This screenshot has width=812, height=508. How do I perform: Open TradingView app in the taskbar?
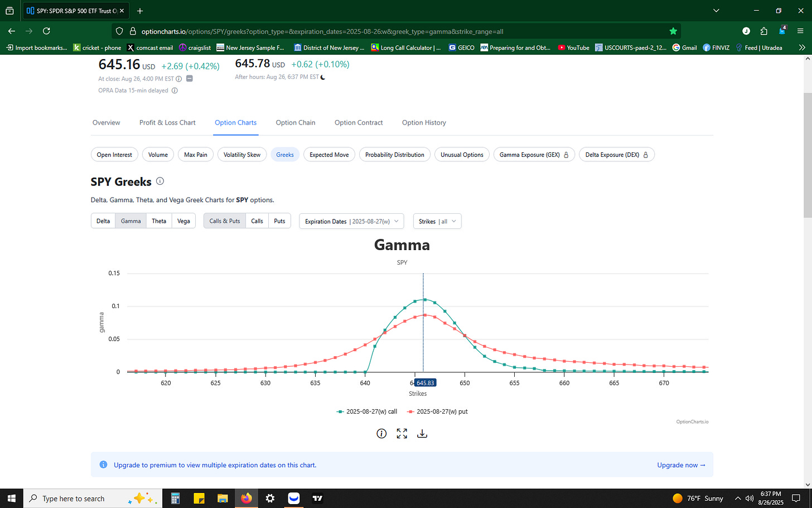point(317,498)
